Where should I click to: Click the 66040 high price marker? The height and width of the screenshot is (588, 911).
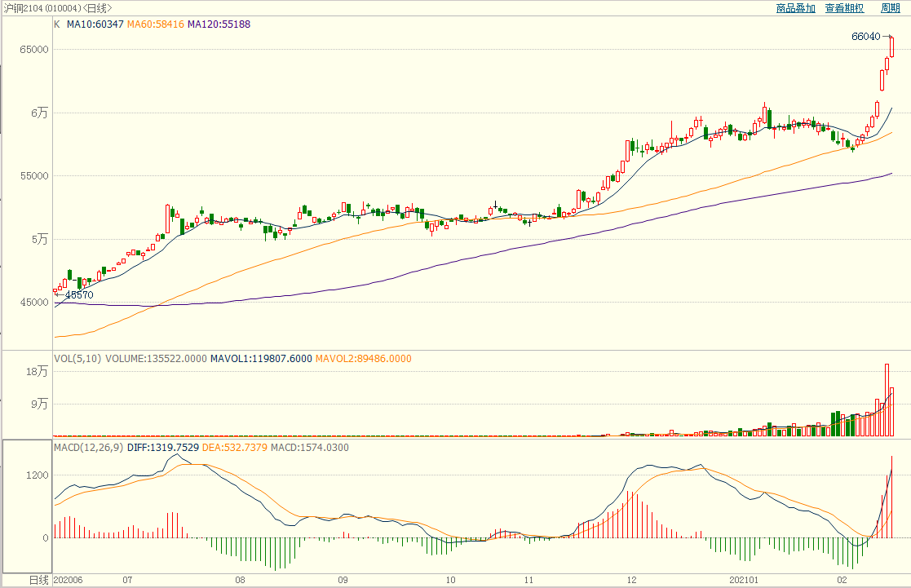(865, 37)
